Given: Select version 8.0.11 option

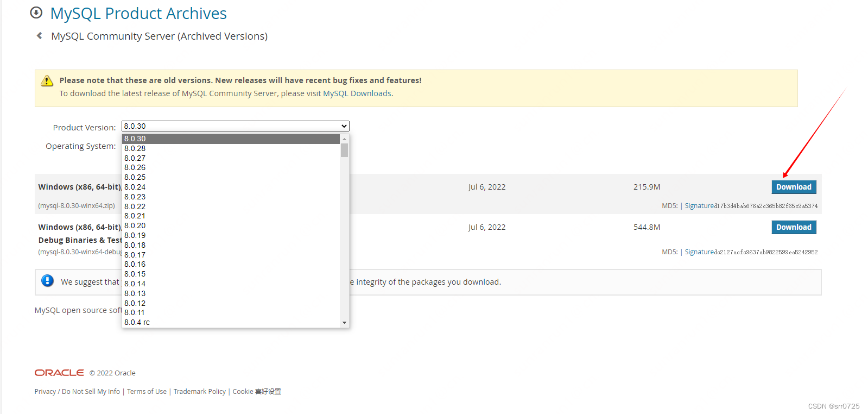Looking at the screenshot, I should click(x=231, y=313).
